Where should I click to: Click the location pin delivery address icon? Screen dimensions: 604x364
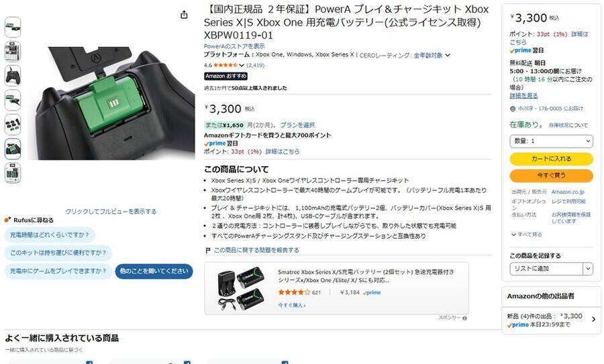pos(513,109)
